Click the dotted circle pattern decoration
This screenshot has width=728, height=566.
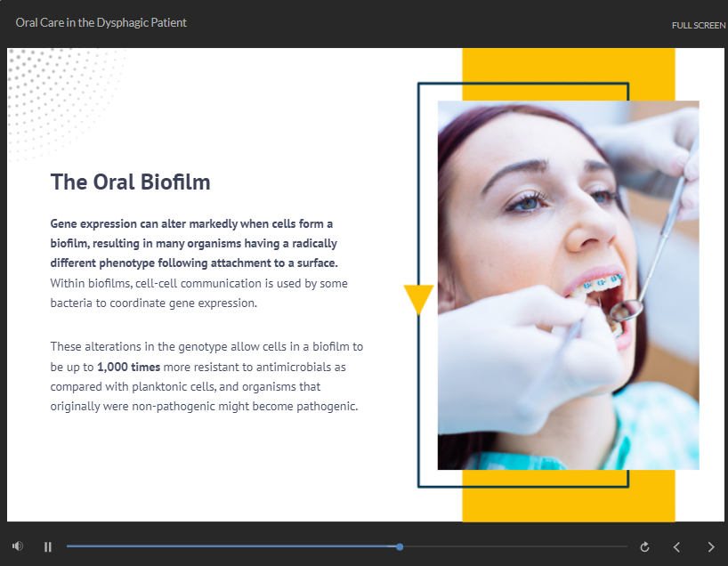tap(53, 89)
